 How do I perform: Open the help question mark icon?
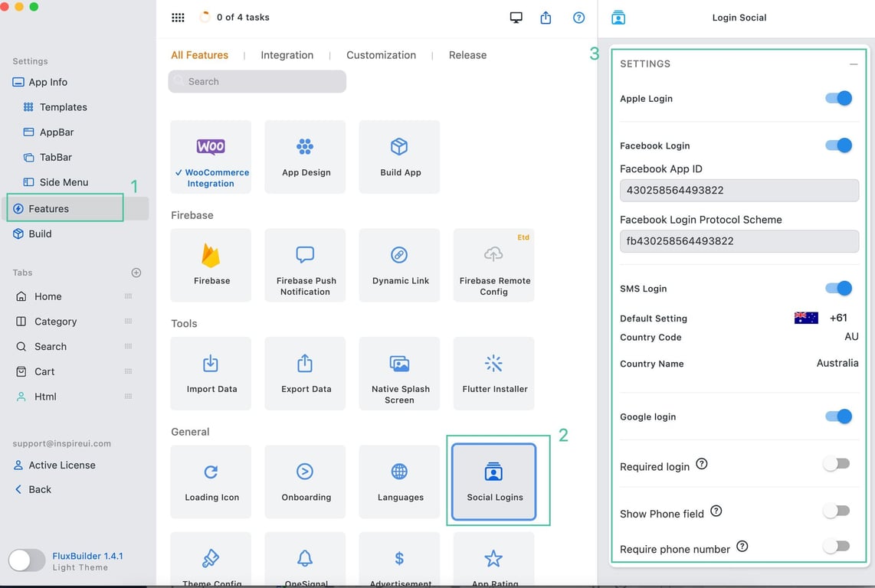[x=579, y=18]
